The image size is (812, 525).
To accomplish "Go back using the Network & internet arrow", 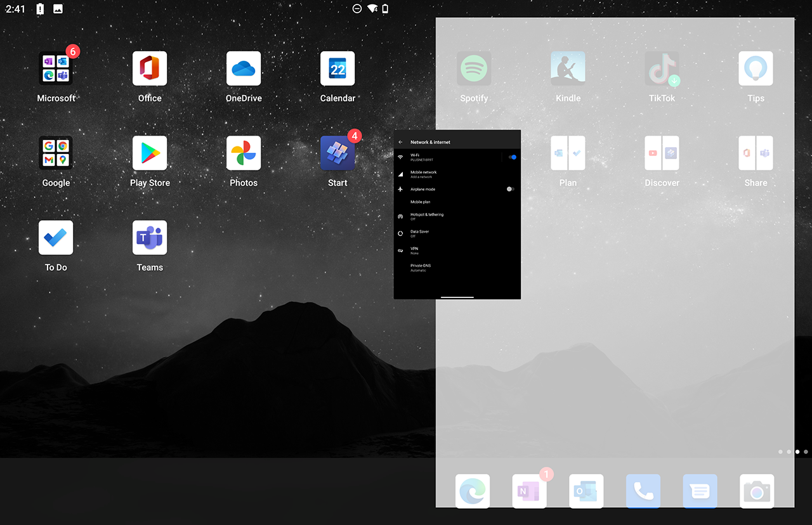I will 400,142.
